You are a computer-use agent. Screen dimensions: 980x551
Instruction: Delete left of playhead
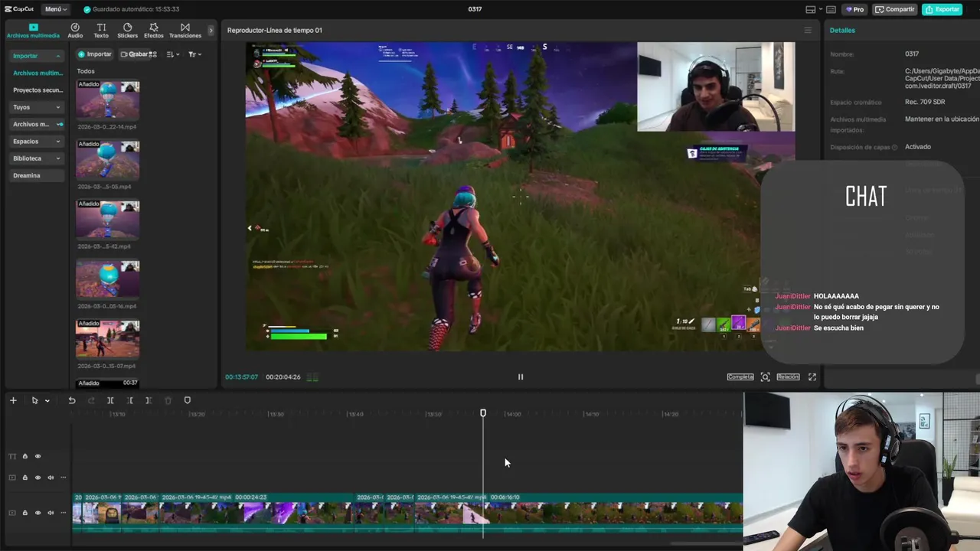point(130,400)
